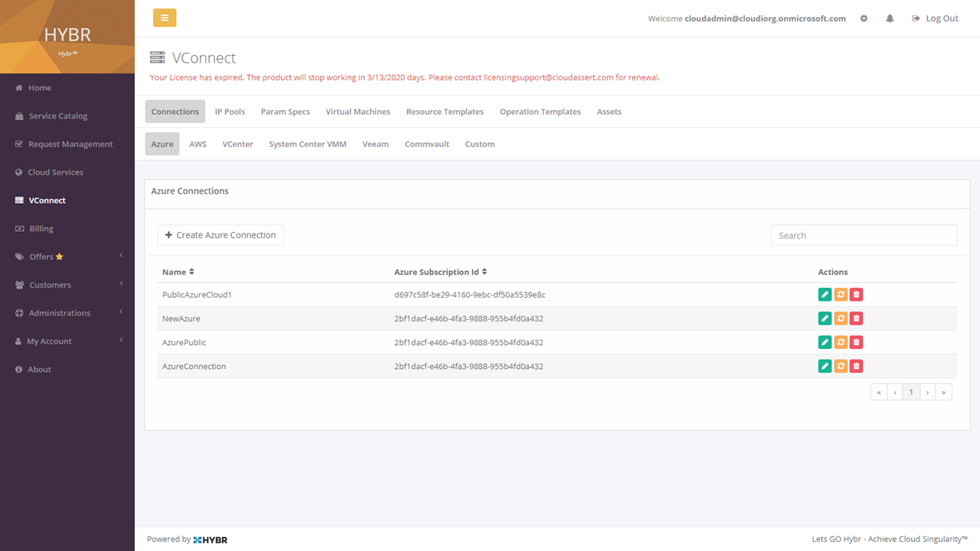Switch to the Connections tab

175,112
